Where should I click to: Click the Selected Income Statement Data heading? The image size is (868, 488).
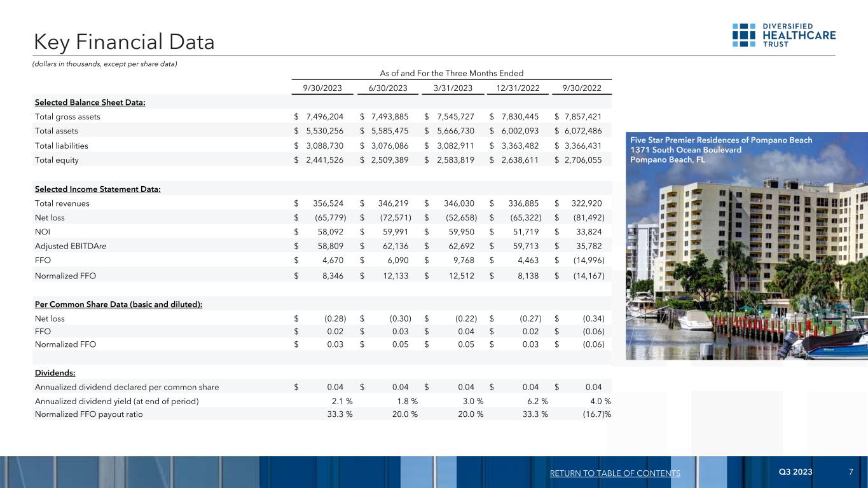[97, 189]
